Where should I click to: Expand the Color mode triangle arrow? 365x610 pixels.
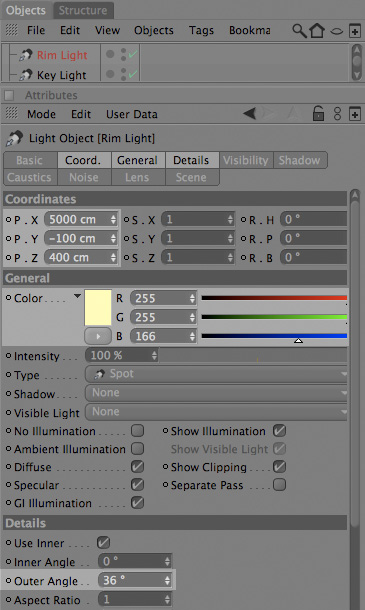77,296
